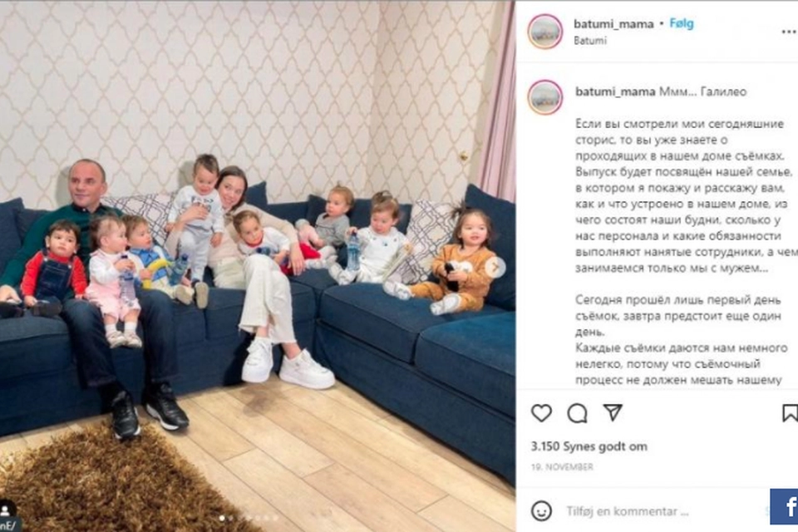Image resolution: width=798 pixels, height=532 pixels.
Task: Open comments via speech bubble icon
Action: click(577, 413)
